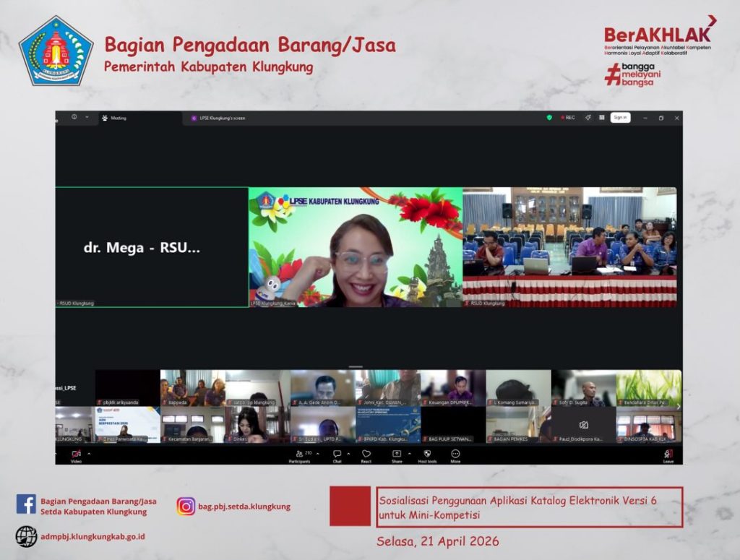Open the More options menu
This screenshot has height=560, width=740.
click(x=455, y=455)
